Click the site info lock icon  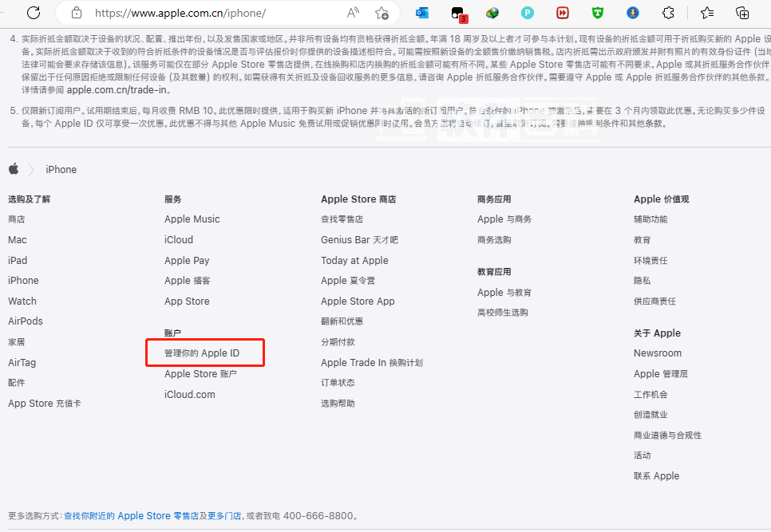pos(77,13)
